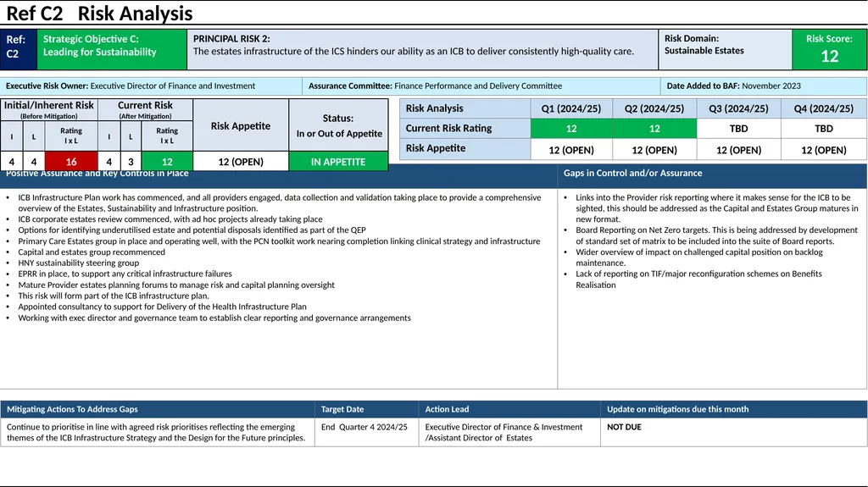Click the 'Q4 (2024/25)' column header
The width and height of the screenshot is (868, 487).
pyautogui.click(x=824, y=108)
